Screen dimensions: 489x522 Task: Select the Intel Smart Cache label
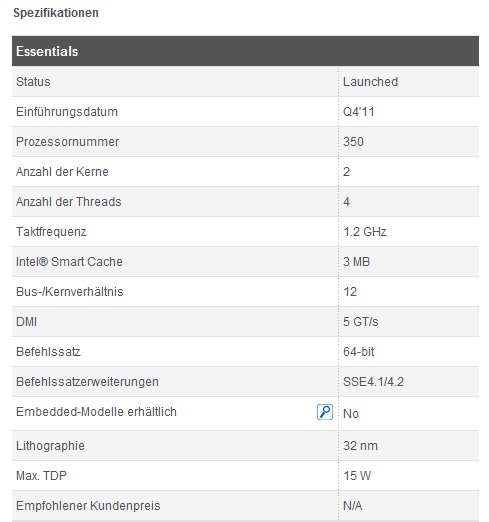[69, 262]
